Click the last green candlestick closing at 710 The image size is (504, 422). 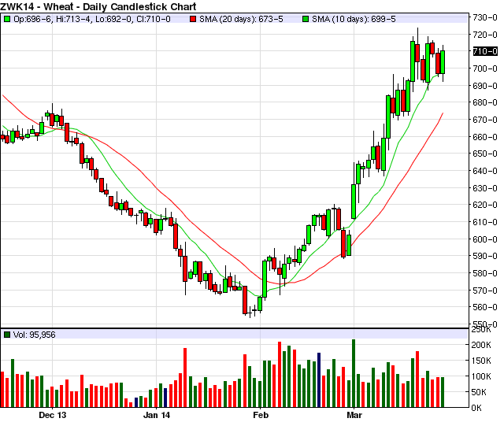tap(443, 62)
